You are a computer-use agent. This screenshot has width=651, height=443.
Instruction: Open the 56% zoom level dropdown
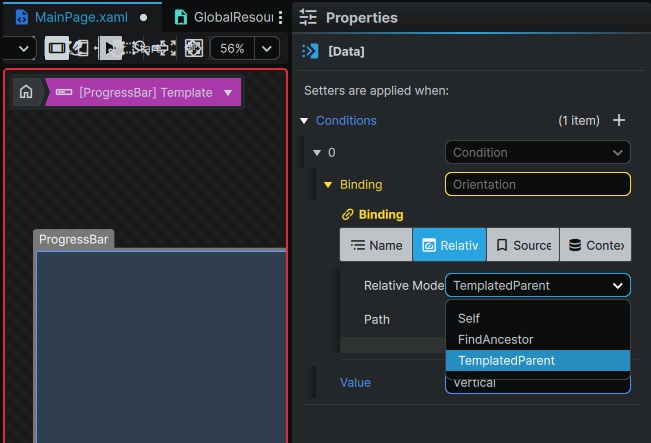coord(267,48)
